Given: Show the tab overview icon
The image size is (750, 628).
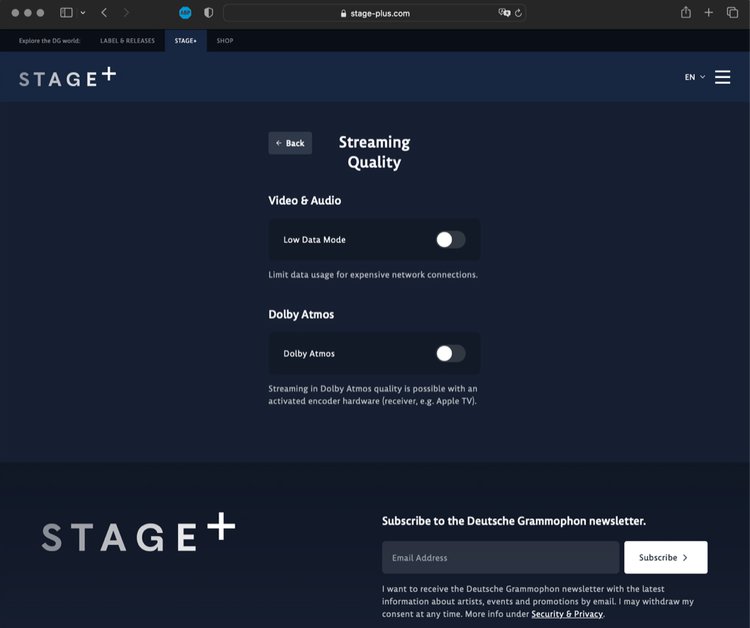Looking at the screenshot, I should (x=732, y=13).
